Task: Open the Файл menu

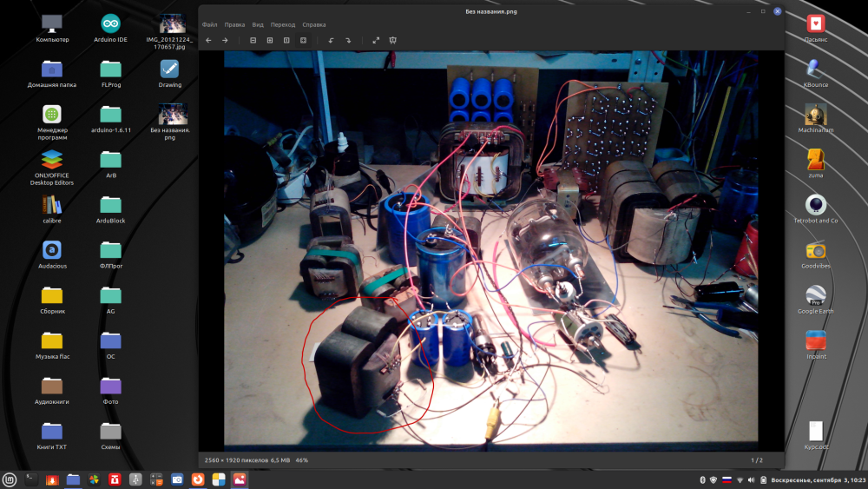Action: tap(209, 24)
